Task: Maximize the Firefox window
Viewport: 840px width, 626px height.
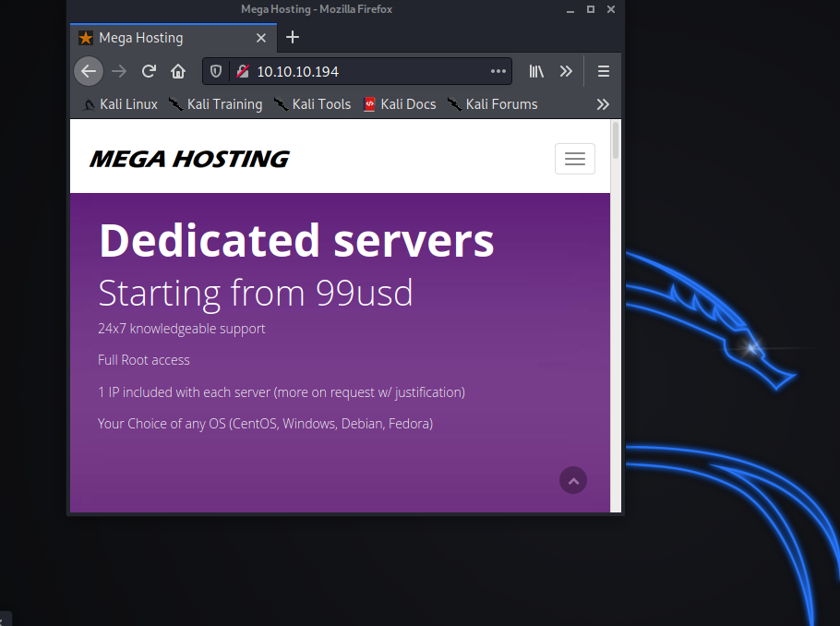Action: coord(591,9)
